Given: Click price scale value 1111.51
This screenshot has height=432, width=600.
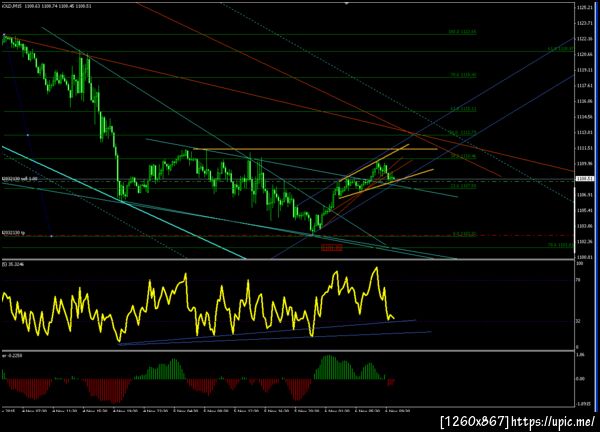Looking at the screenshot, I should coord(583,148).
